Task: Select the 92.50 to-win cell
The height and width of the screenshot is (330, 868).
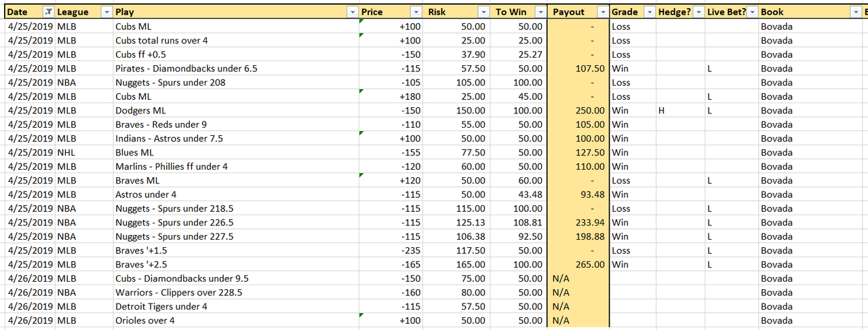Action: tap(518, 237)
